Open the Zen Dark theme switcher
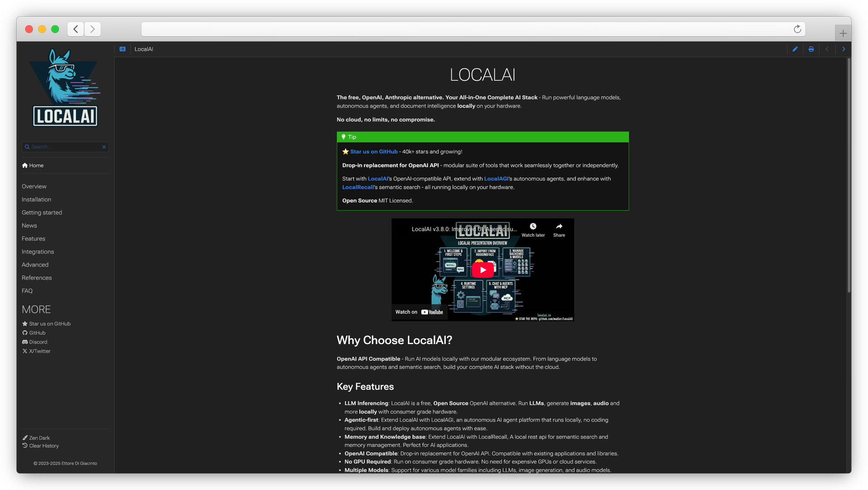This screenshot has width=868, height=490. [x=39, y=438]
